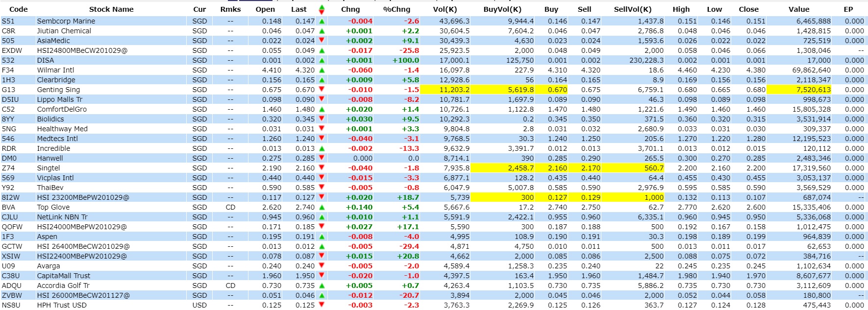
Task: Click red down arrow in Lippo Malls Tr row
Action: tap(322, 99)
